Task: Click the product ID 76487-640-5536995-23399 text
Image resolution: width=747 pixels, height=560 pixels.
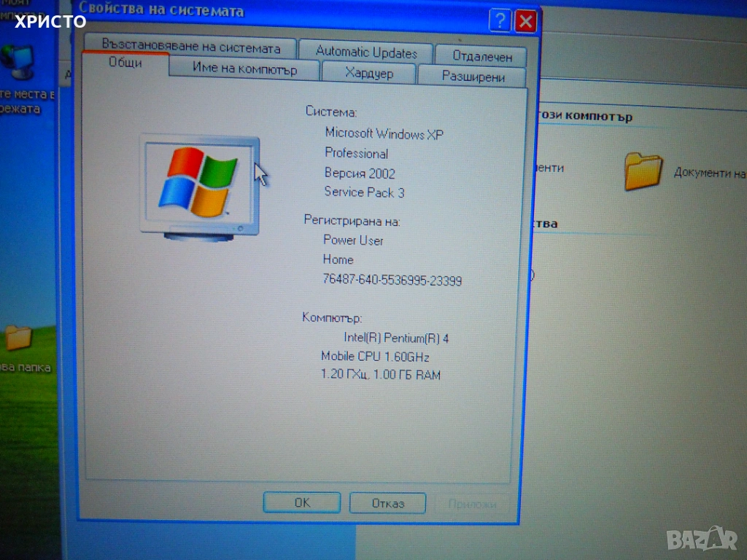Action: 392,279
